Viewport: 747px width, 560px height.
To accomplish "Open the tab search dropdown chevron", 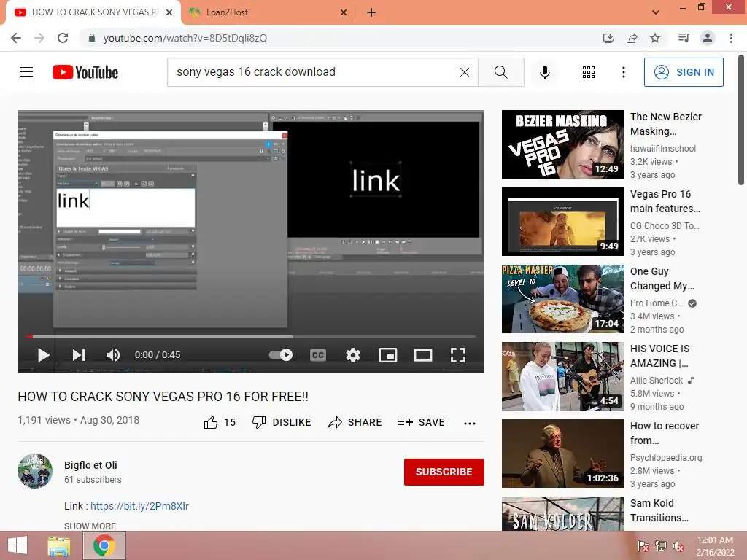I will click(x=656, y=12).
